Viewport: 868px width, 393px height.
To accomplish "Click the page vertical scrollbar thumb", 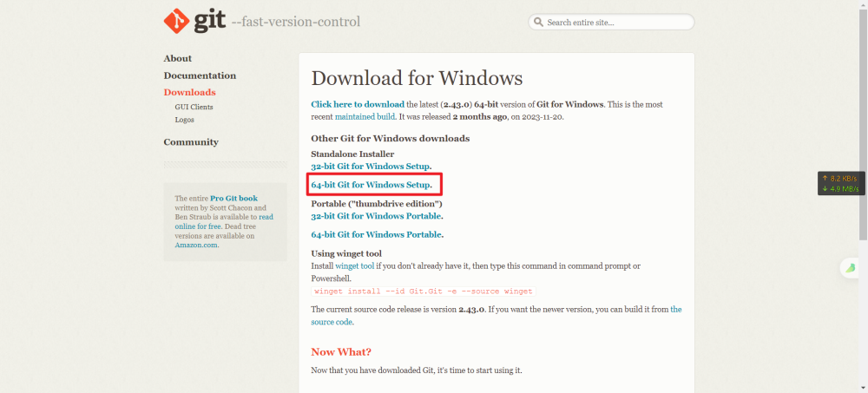I will click(x=864, y=125).
